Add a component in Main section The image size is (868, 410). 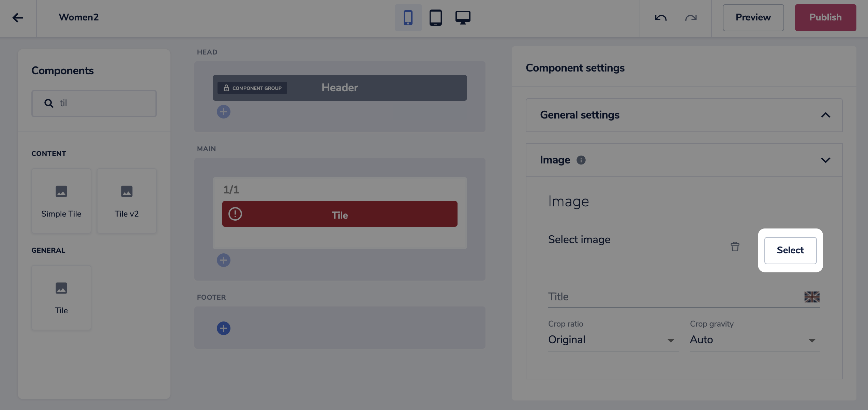tap(224, 260)
